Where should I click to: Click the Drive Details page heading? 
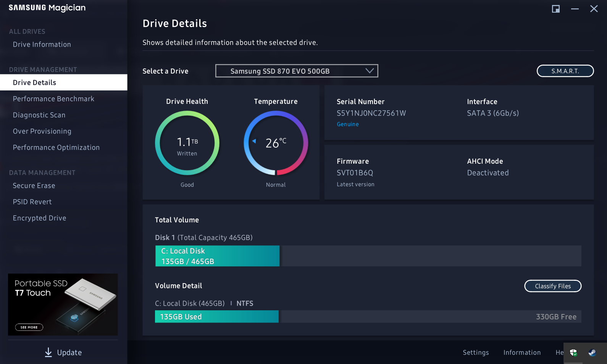point(175,24)
